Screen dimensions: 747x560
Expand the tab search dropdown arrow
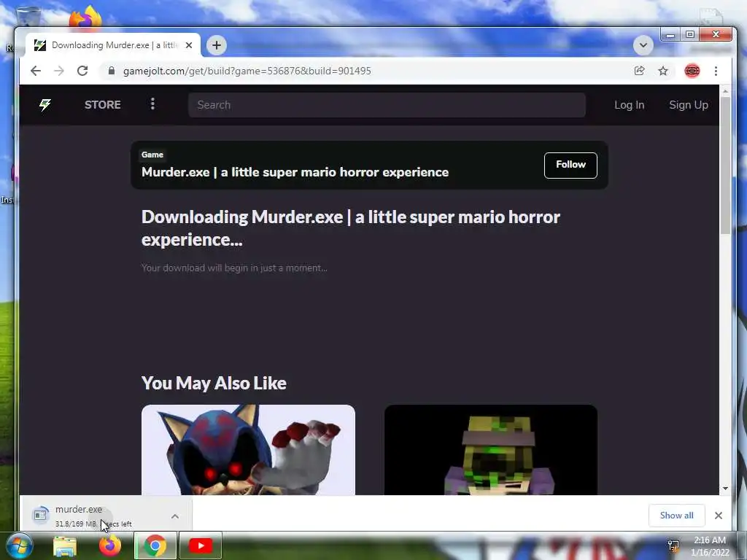(643, 45)
